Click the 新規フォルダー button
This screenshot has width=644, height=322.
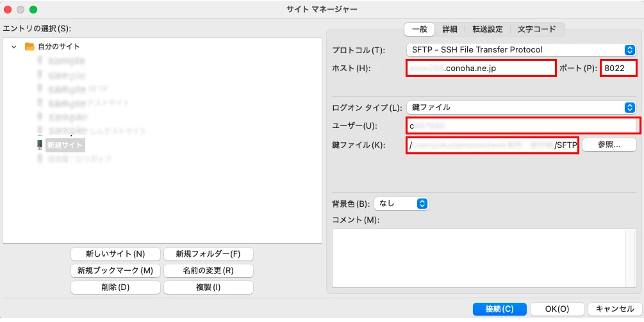pyautogui.click(x=208, y=254)
